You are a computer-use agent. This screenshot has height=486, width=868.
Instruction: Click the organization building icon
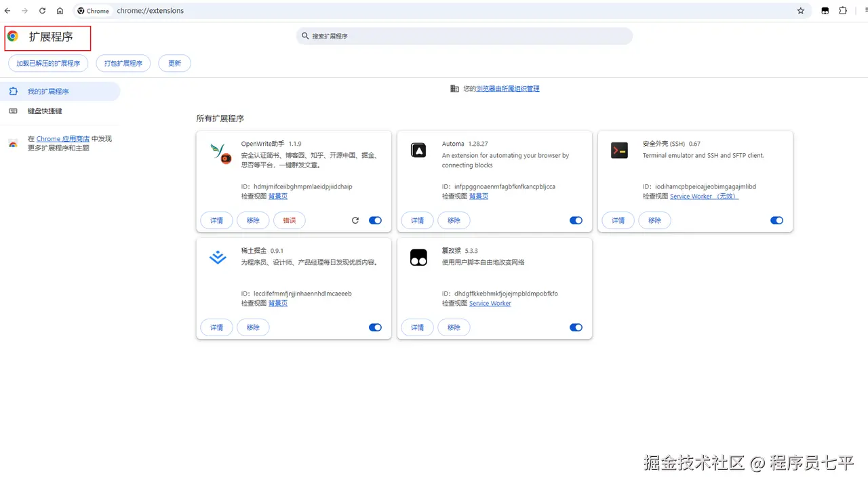tap(454, 89)
